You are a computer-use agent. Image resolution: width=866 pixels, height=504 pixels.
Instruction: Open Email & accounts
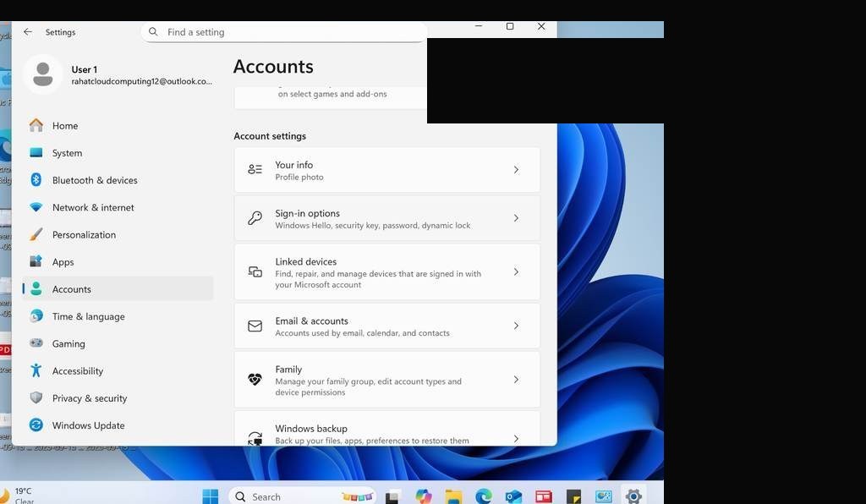[386, 326]
